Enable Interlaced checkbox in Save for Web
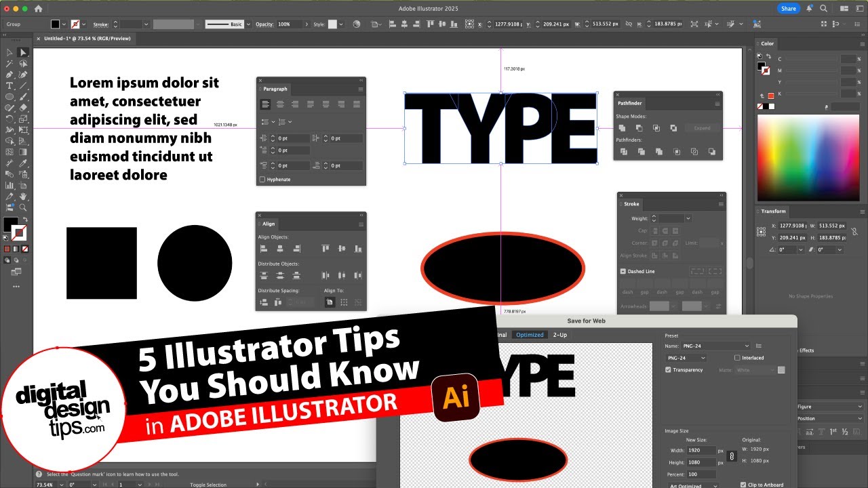 tap(737, 358)
